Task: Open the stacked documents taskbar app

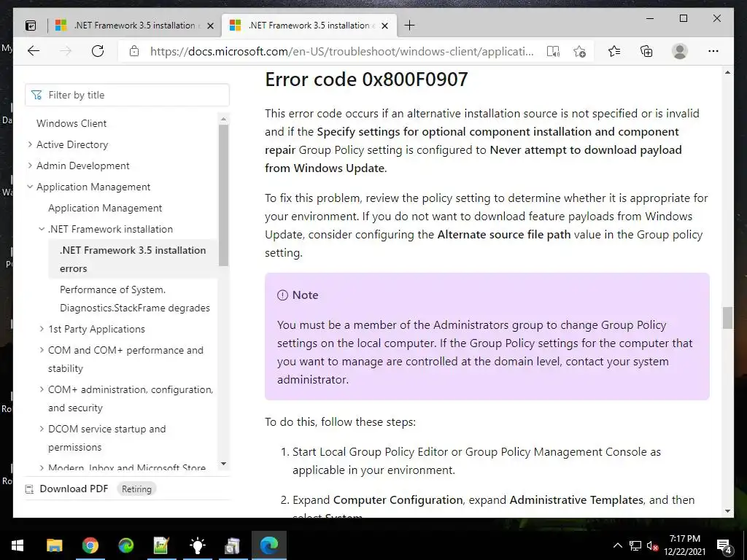Action: pos(233,545)
